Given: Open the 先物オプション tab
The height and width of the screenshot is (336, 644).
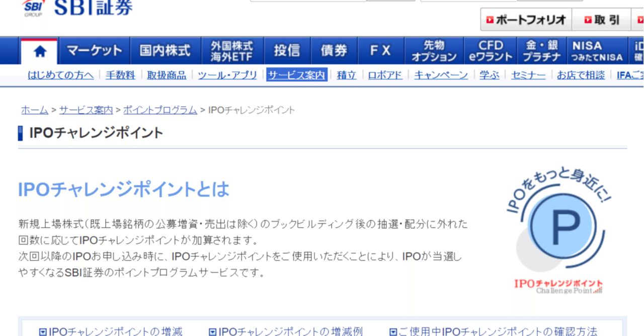Looking at the screenshot, I should click(x=434, y=50).
